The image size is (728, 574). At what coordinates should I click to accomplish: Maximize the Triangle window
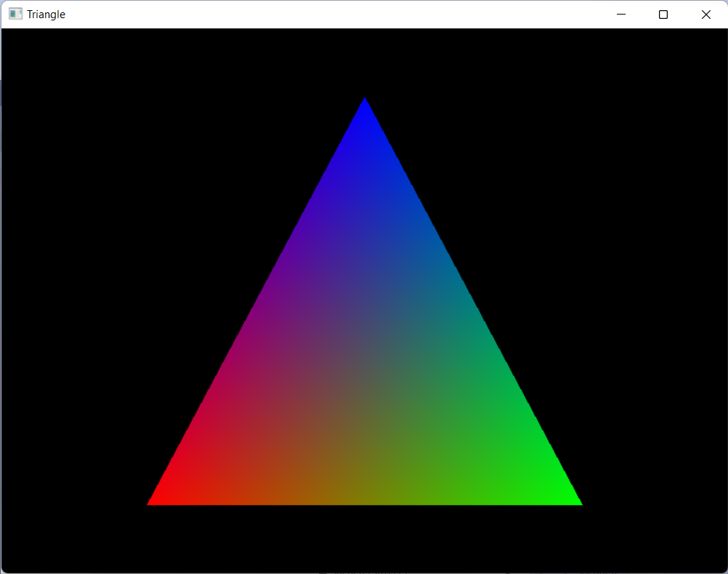point(663,15)
